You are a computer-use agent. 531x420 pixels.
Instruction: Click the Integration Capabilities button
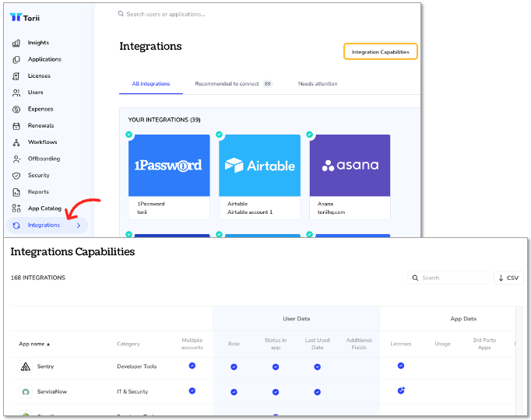pos(381,52)
